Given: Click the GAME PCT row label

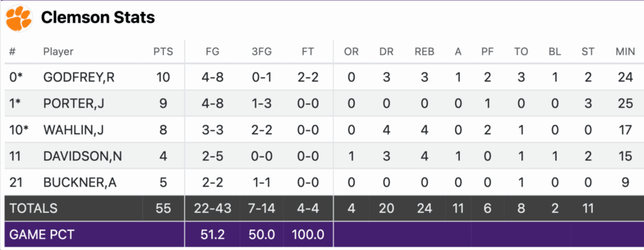Looking at the screenshot, I should coord(42,234).
